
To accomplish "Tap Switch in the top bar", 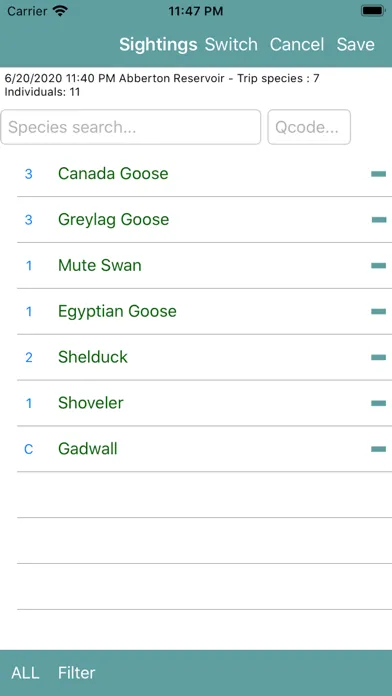I will point(231,44).
